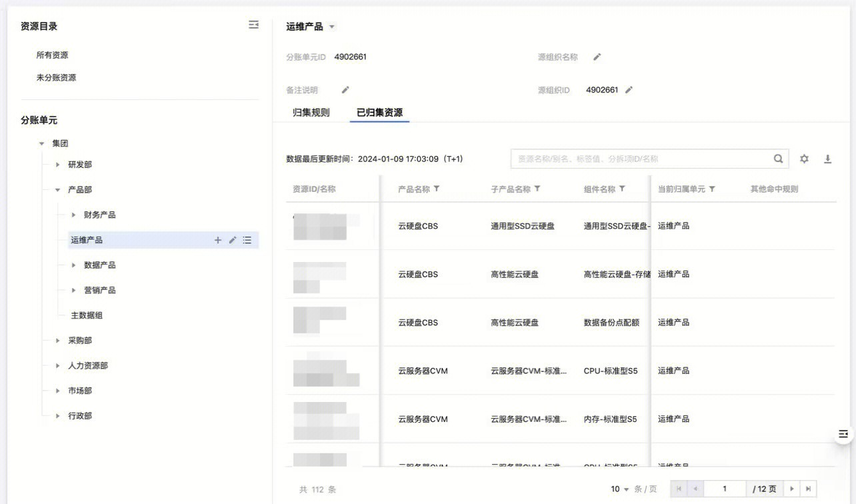Go to the previous page

point(695,489)
